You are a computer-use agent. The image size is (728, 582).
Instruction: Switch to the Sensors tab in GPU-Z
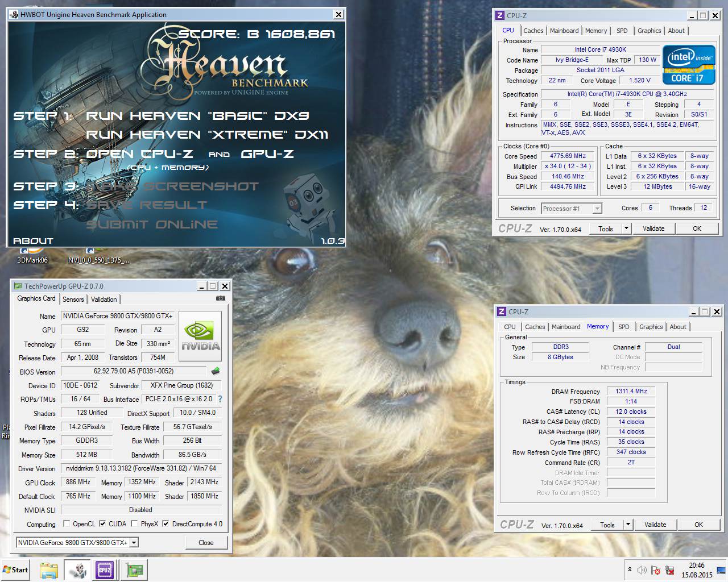[x=73, y=299]
